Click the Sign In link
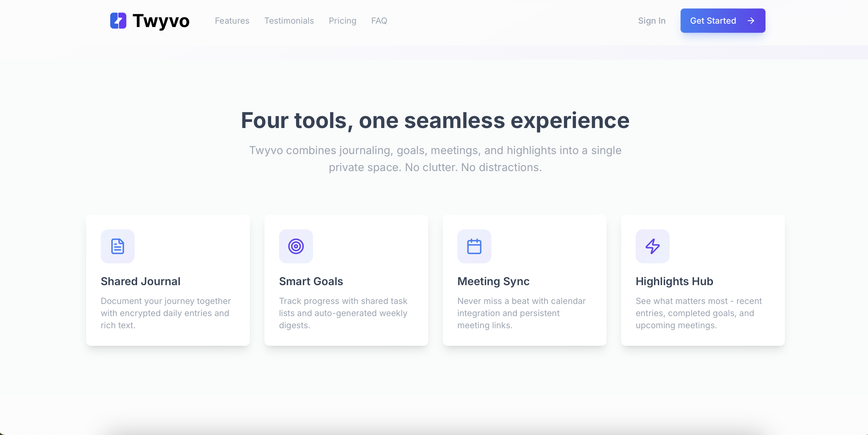 (x=651, y=21)
